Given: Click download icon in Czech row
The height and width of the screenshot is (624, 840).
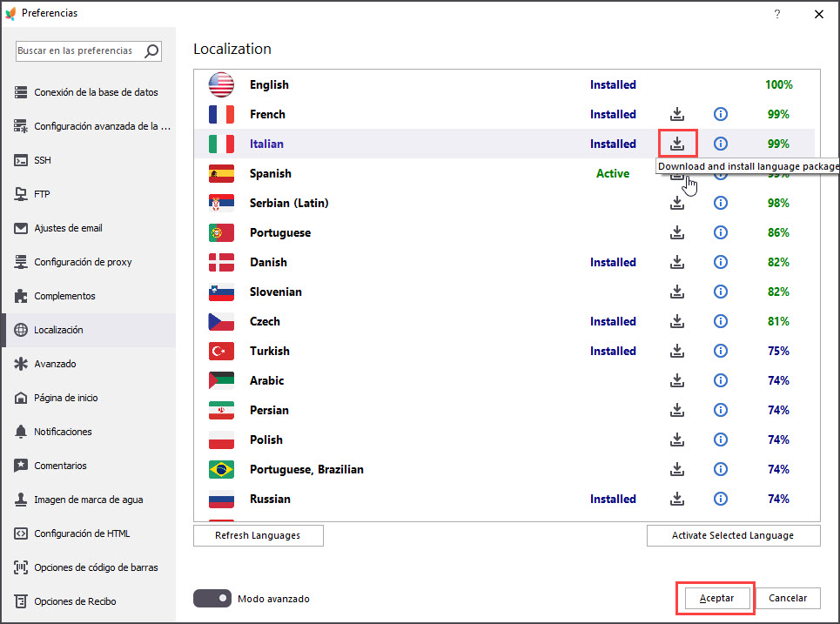Looking at the screenshot, I should point(677,321).
